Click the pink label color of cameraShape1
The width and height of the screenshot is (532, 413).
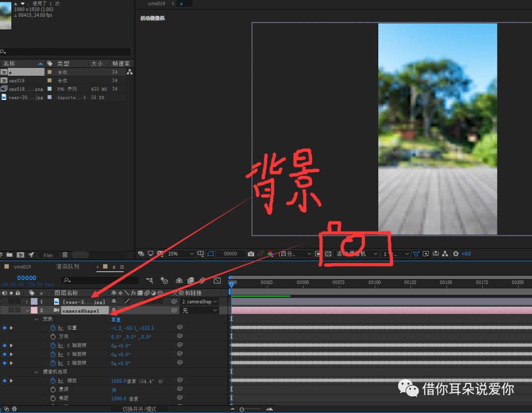34,311
